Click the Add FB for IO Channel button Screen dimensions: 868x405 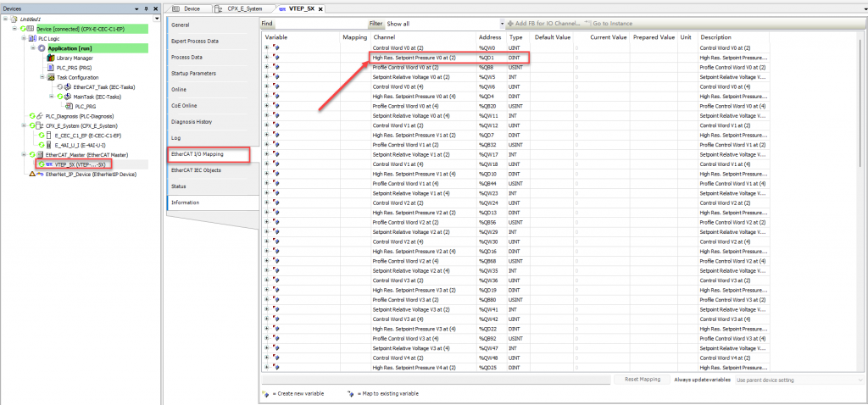pos(544,24)
